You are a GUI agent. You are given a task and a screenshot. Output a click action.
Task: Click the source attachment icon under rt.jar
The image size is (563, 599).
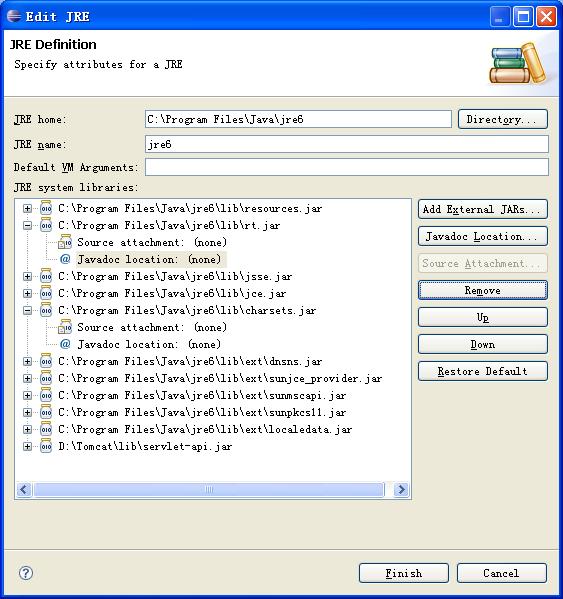point(65,242)
